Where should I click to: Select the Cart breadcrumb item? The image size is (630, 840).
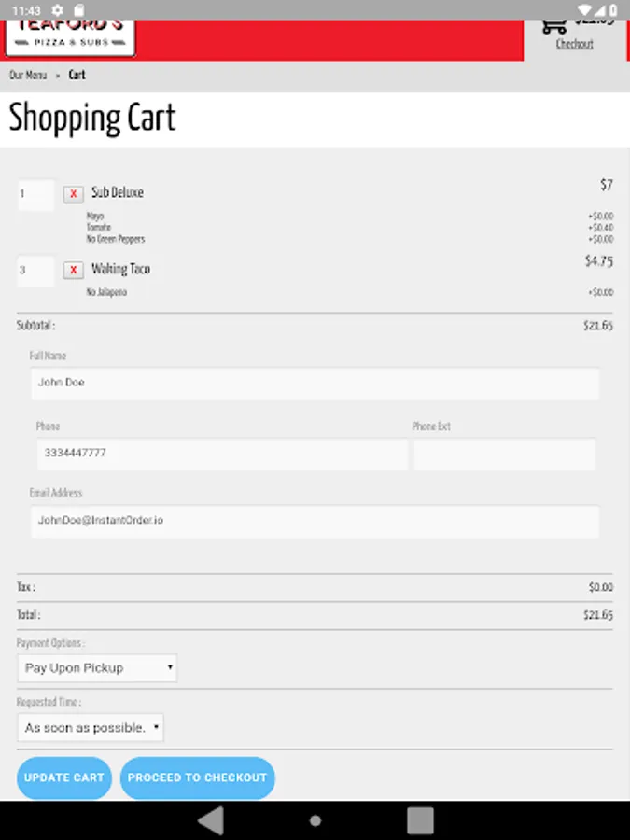pos(77,75)
